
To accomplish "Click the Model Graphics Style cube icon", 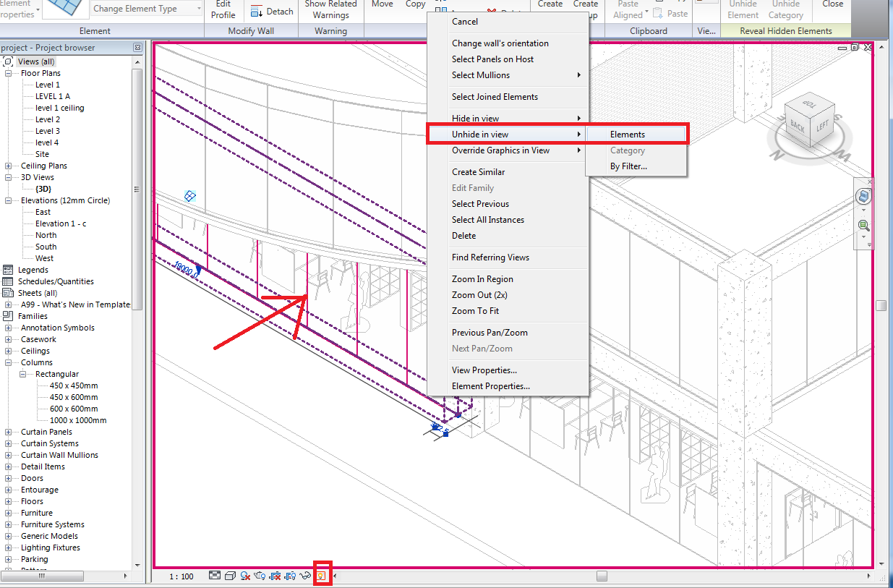I will (x=230, y=575).
